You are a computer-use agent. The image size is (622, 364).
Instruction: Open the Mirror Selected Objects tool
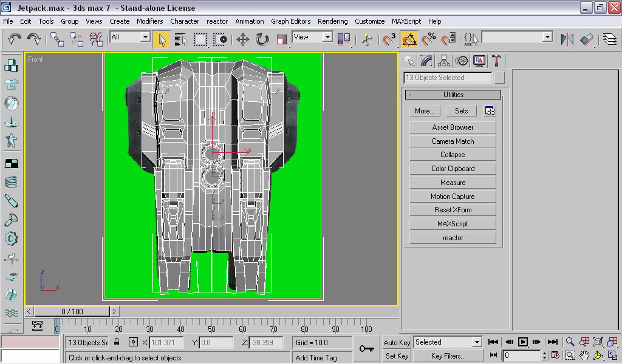567,40
